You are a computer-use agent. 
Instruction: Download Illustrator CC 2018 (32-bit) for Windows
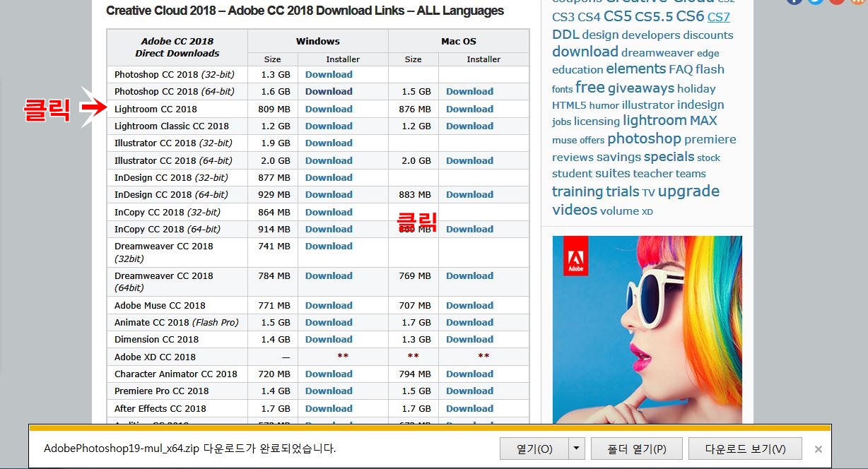click(x=329, y=143)
